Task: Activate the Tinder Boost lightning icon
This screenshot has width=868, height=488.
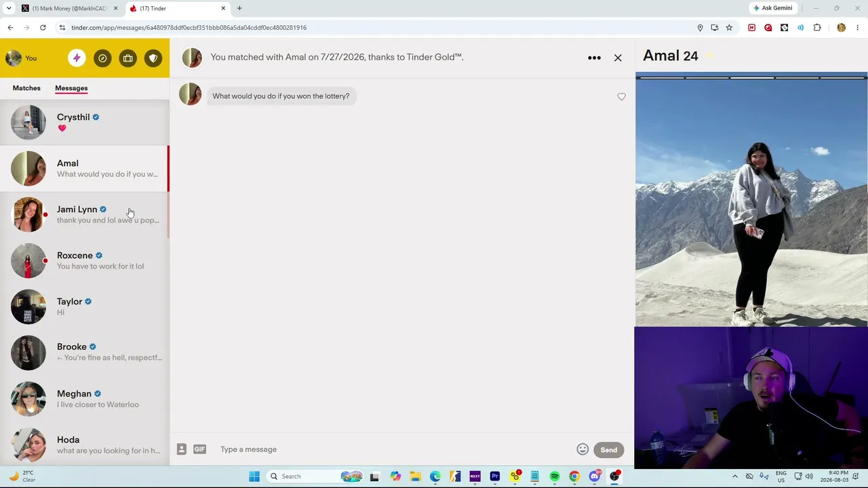Action: coord(77,58)
